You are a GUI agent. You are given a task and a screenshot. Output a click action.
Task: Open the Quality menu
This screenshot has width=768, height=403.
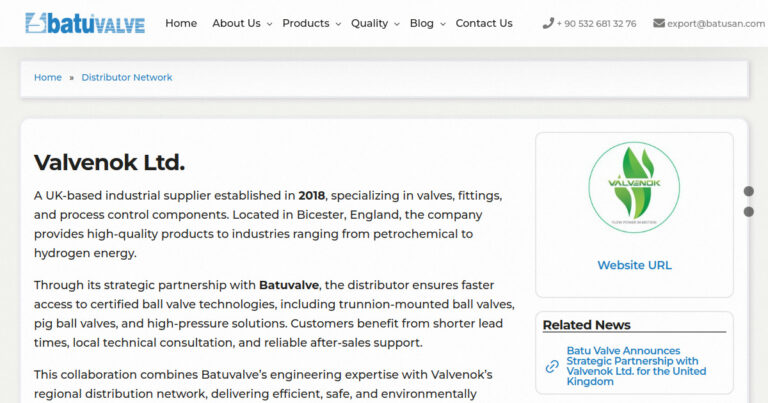point(369,23)
